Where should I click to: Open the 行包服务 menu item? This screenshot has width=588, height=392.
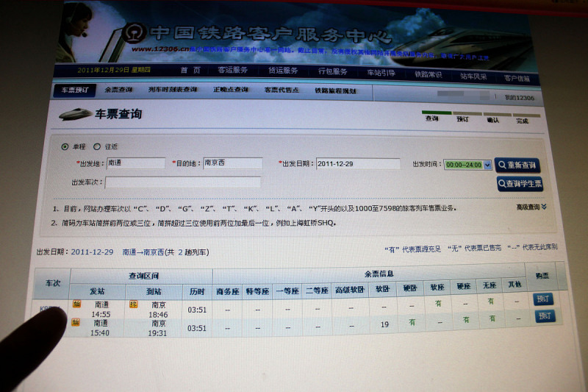(x=332, y=71)
